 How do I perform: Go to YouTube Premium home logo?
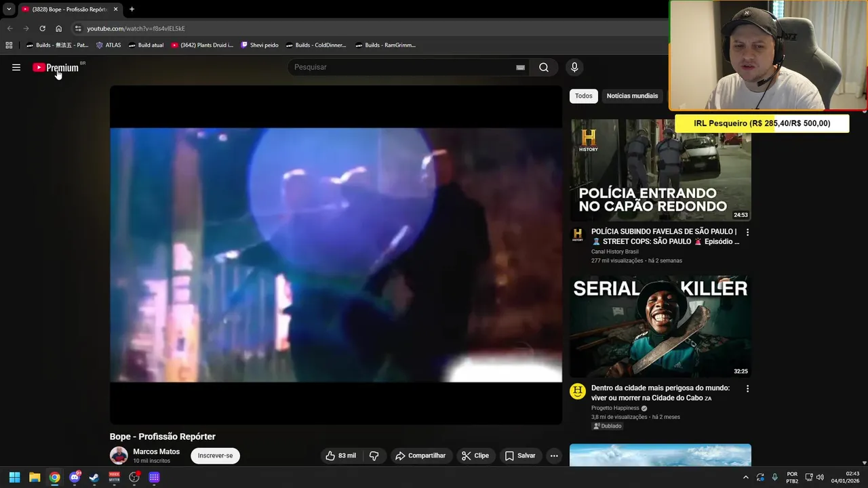56,67
